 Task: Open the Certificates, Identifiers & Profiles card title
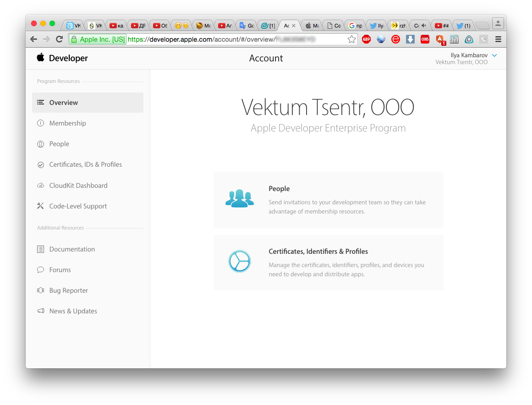tap(318, 252)
